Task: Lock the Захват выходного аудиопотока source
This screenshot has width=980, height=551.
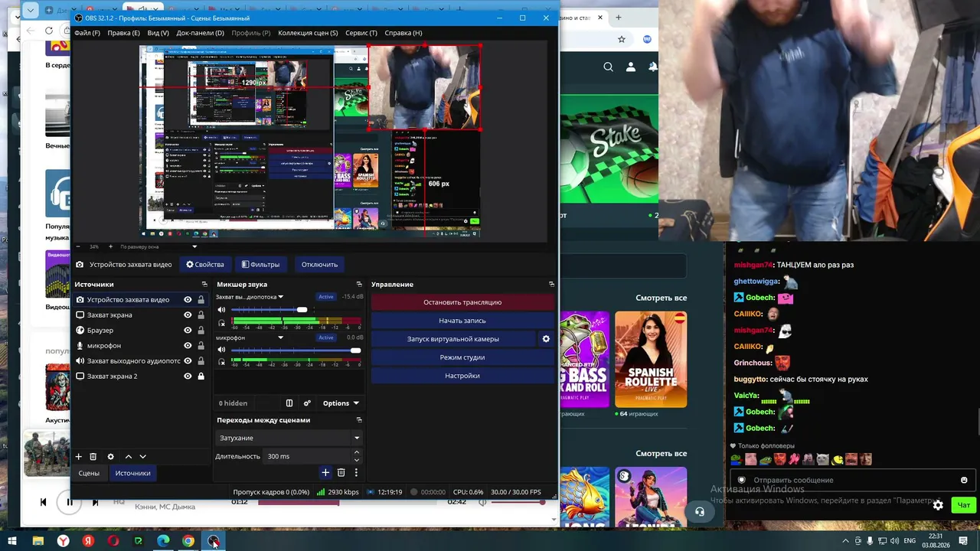Action: pyautogui.click(x=201, y=361)
